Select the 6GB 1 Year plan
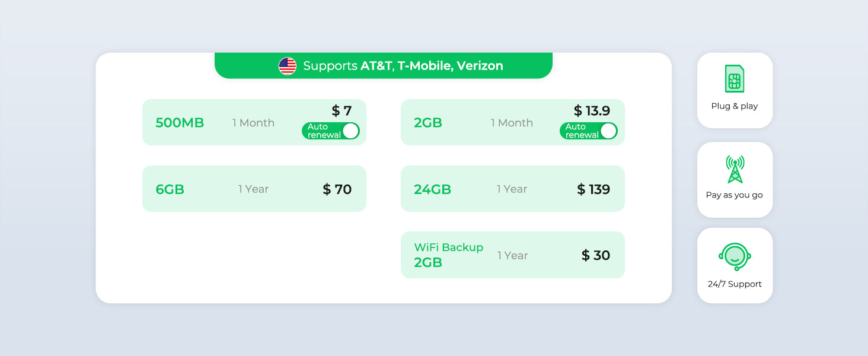Viewport: 868px width, 356px height. coord(170,189)
